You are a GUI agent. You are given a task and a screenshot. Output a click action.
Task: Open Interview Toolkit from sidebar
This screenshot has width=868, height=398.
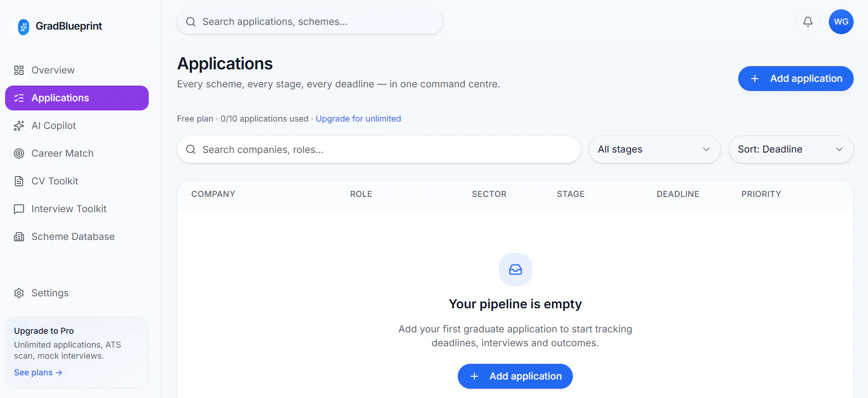[77, 209]
